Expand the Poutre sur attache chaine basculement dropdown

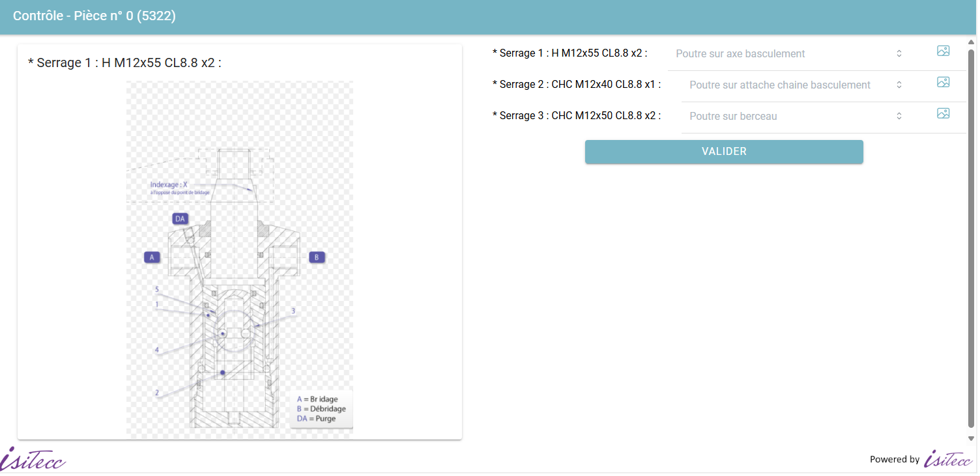(x=795, y=85)
